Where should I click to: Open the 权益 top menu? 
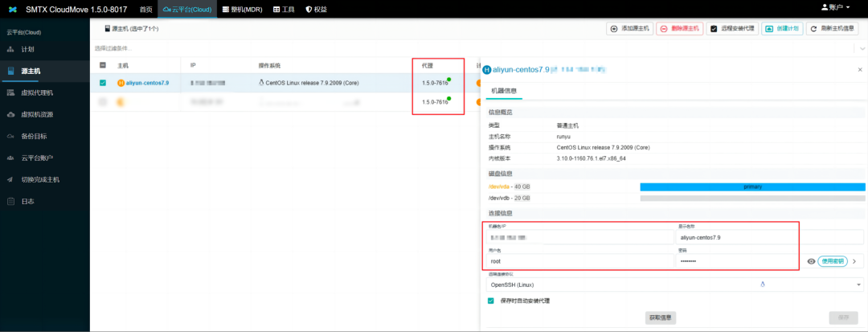[x=316, y=10]
